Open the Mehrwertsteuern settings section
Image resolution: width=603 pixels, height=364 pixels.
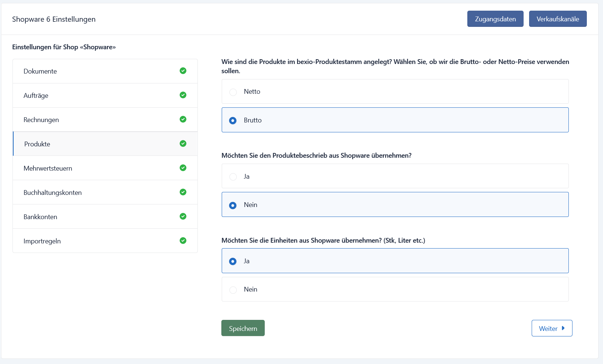point(105,168)
